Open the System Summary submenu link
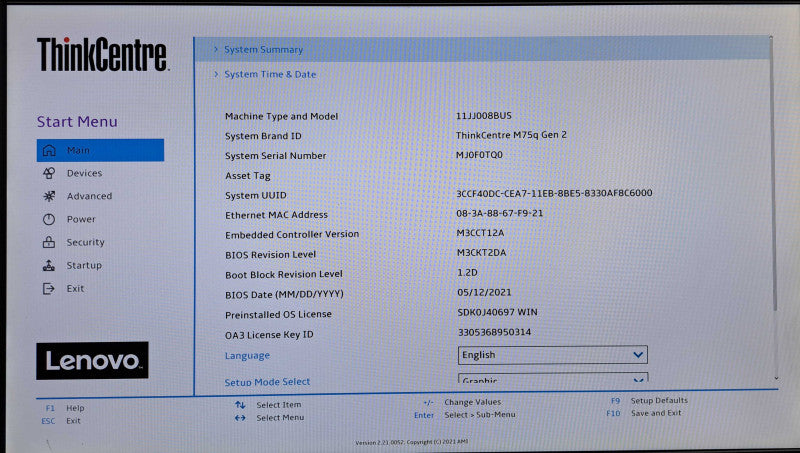Screen dimensions: 800x453 point(263,49)
